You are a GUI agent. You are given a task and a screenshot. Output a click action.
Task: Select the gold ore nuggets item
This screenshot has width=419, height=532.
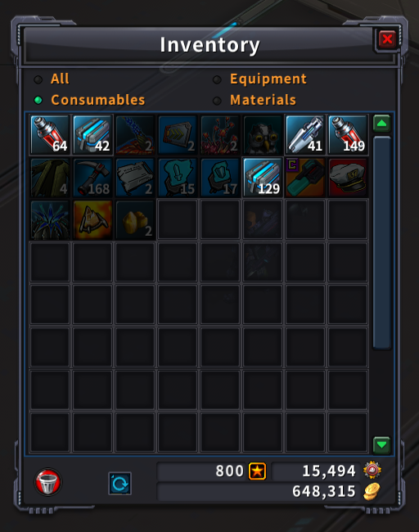pyautogui.click(x=135, y=220)
